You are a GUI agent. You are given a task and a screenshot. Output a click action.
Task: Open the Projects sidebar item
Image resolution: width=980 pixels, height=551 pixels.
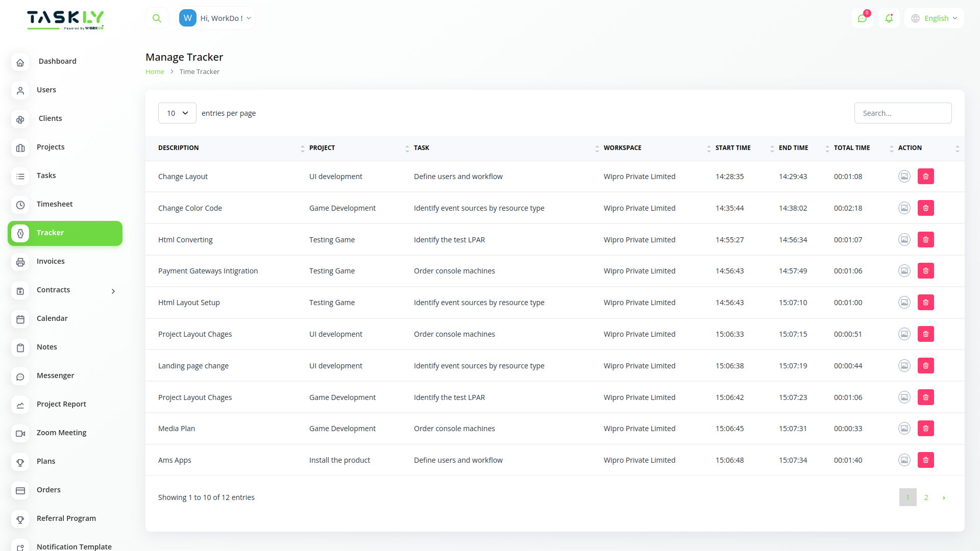point(51,146)
